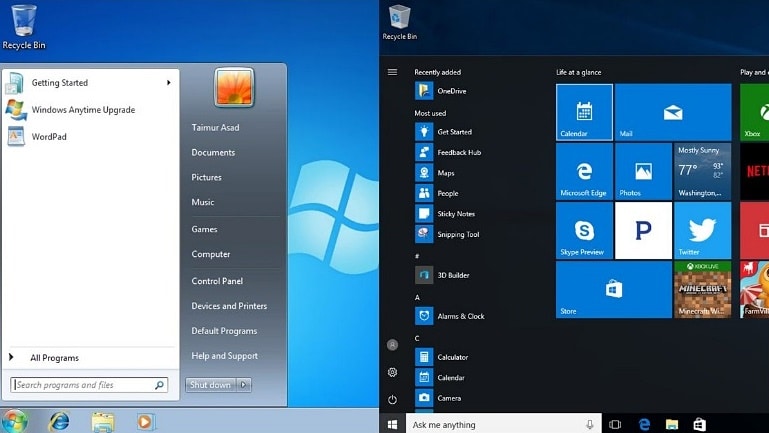Click the Search programs and files box

point(89,385)
